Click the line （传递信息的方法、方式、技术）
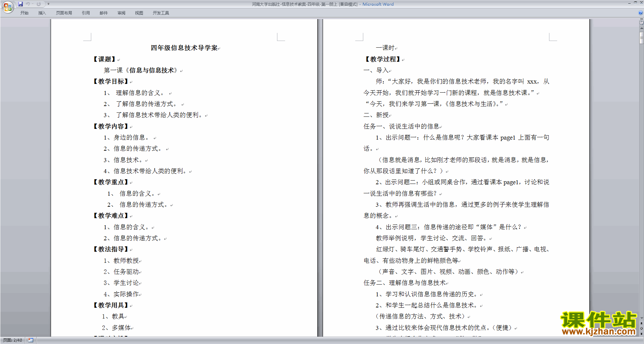Image resolution: width=644 pixels, height=344 pixels. 421,316
